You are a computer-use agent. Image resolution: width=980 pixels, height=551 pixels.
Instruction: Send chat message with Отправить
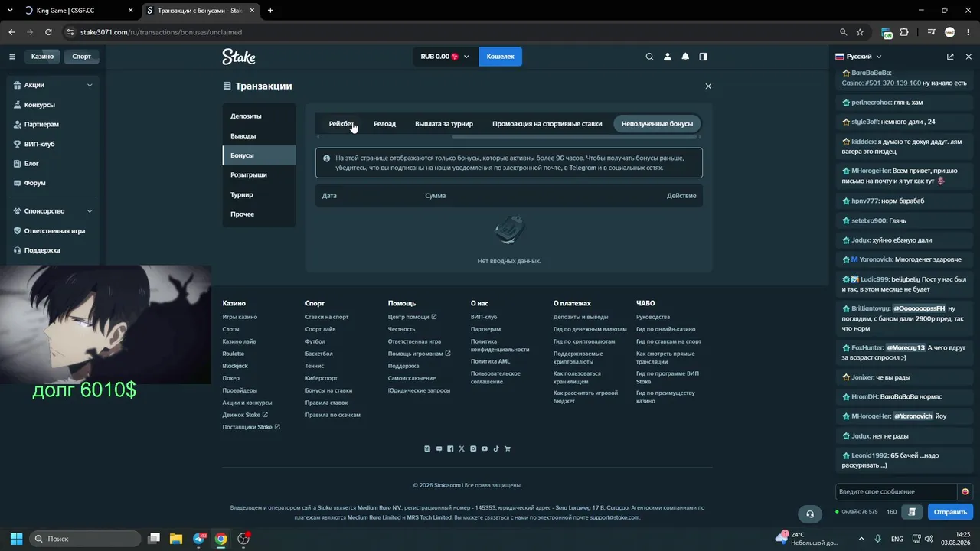coord(950,512)
